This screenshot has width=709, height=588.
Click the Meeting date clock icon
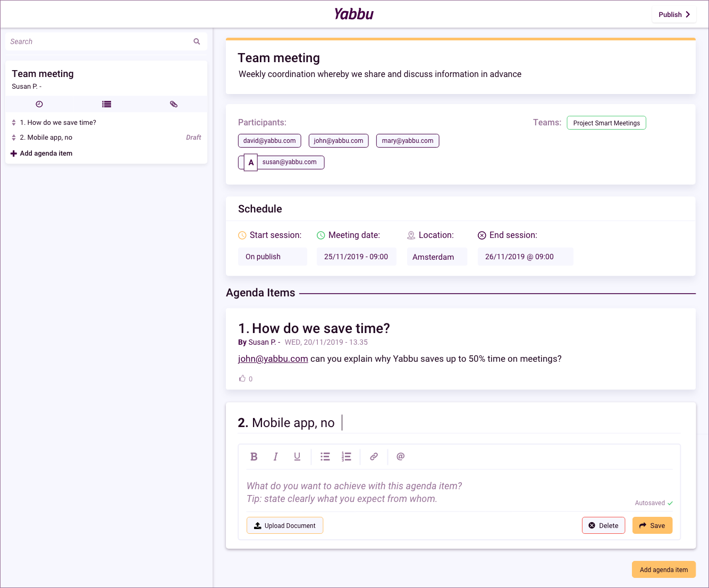(321, 235)
